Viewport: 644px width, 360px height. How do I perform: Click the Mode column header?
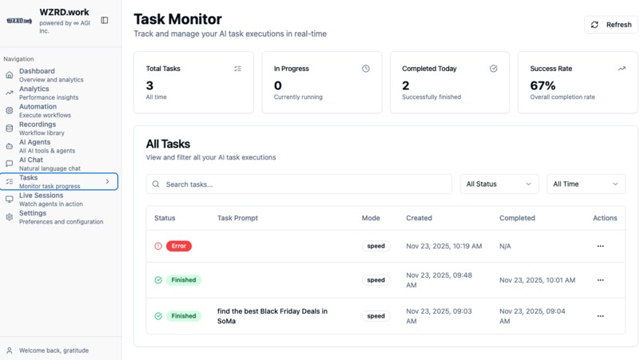pyautogui.click(x=371, y=218)
